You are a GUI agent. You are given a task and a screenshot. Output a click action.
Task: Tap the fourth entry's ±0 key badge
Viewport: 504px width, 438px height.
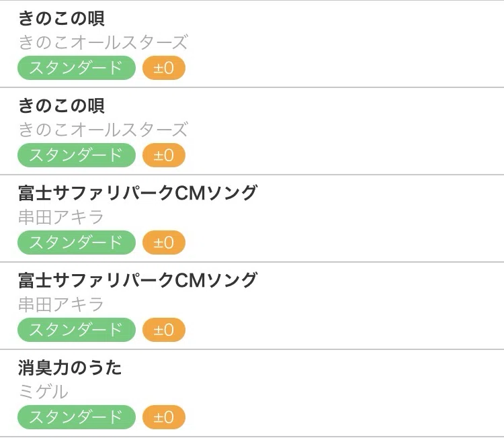[164, 330]
